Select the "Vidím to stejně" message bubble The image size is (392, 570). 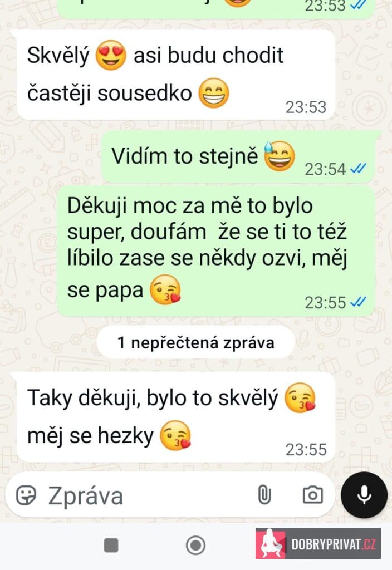pos(238,158)
